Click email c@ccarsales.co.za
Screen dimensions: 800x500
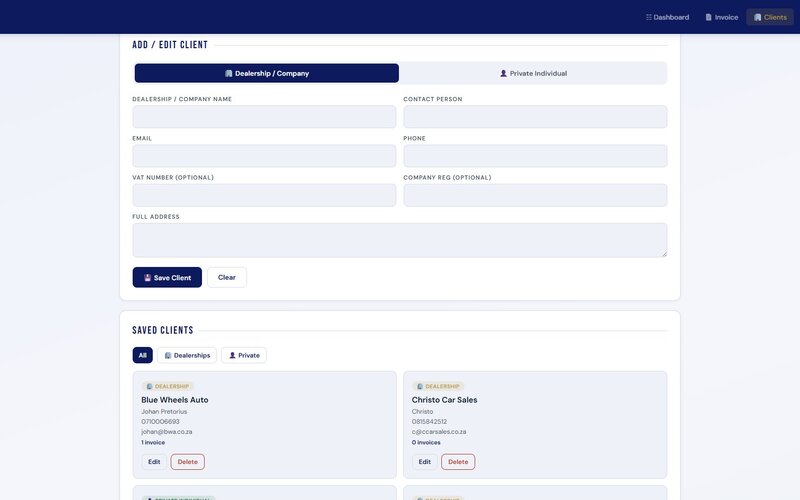pos(439,432)
